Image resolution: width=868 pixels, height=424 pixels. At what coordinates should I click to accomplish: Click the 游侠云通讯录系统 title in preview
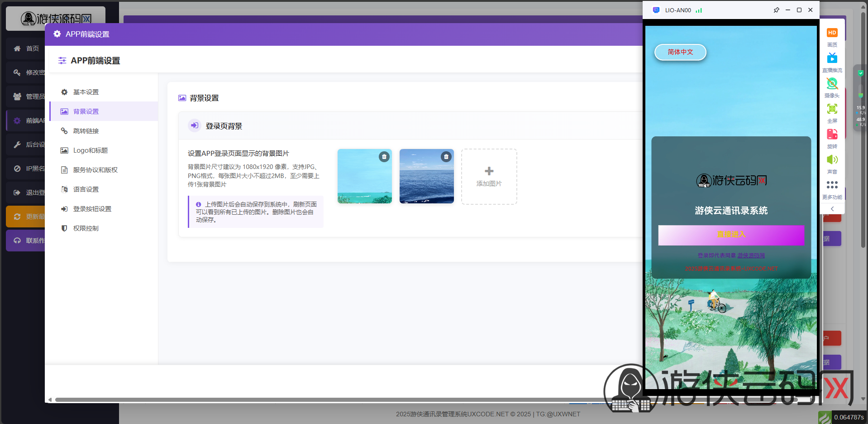[731, 211]
